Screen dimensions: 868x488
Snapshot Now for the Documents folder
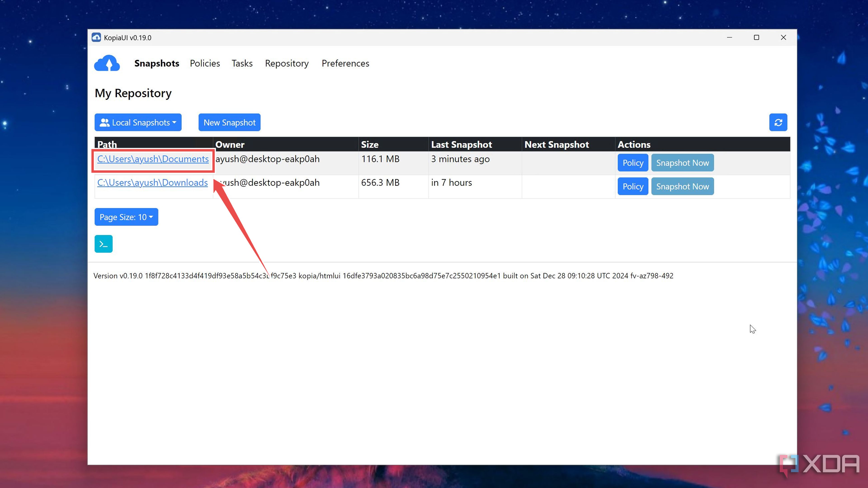(x=682, y=162)
